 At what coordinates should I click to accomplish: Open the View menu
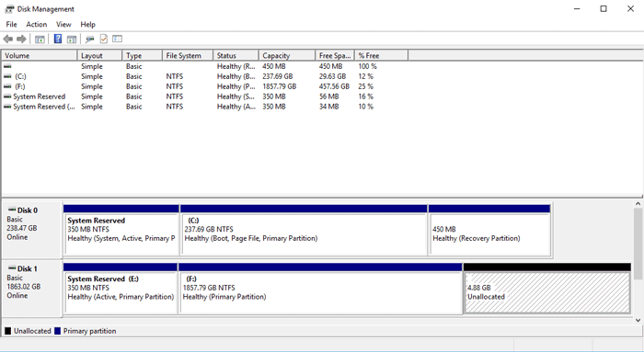(x=63, y=24)
